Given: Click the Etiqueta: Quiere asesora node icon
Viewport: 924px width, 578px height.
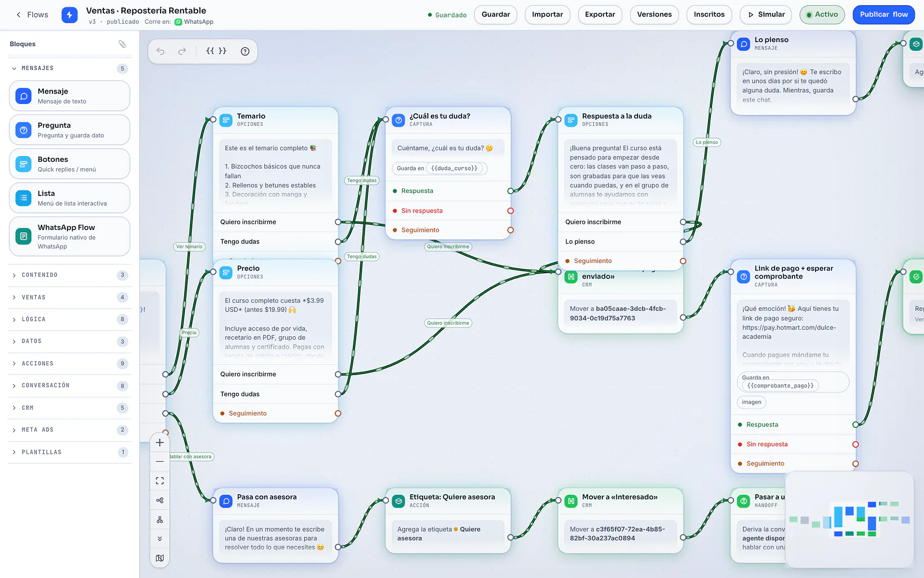Looking at the screenshot, I should click(398, 501).
